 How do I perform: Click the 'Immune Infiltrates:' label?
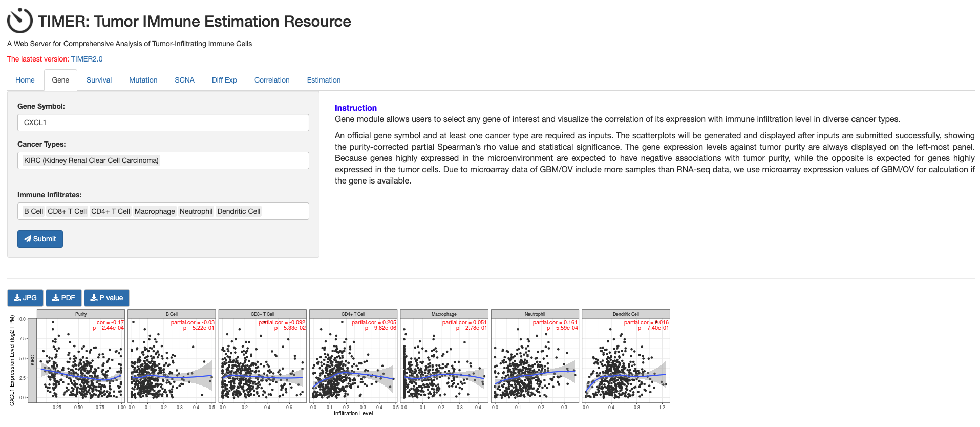pyautogui.click(x=50, y=195)
